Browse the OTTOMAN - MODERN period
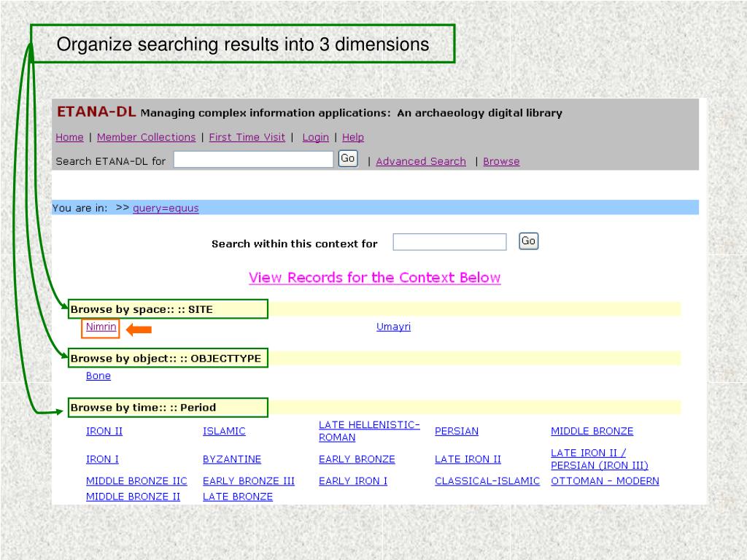The height and width of the screenshot is (560, 747). click(605, 481)
